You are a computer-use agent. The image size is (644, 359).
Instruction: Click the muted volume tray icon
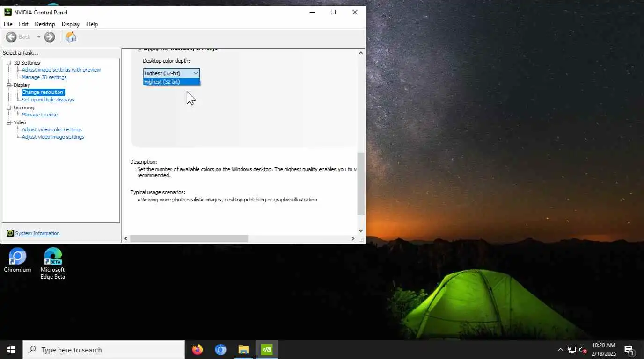(x=583, y=350)
